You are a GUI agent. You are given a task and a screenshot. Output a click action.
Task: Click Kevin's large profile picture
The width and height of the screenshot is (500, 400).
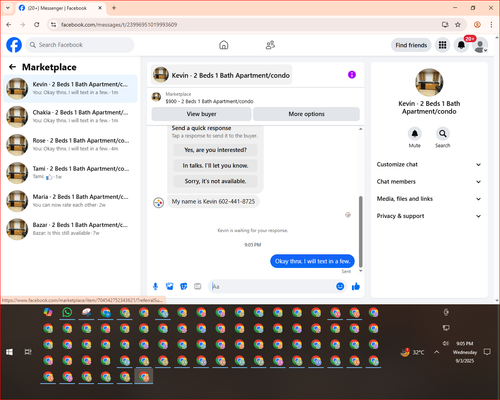pos(429,82)
